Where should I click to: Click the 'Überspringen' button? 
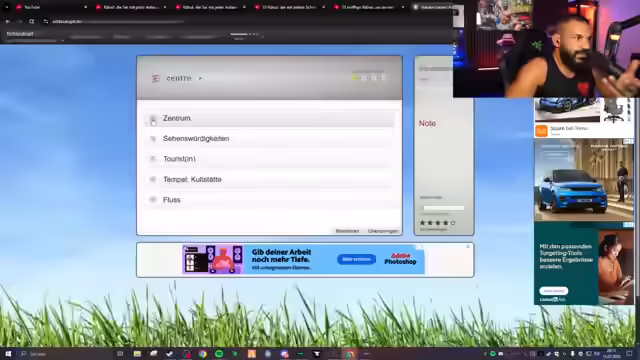tap(382, 231)
